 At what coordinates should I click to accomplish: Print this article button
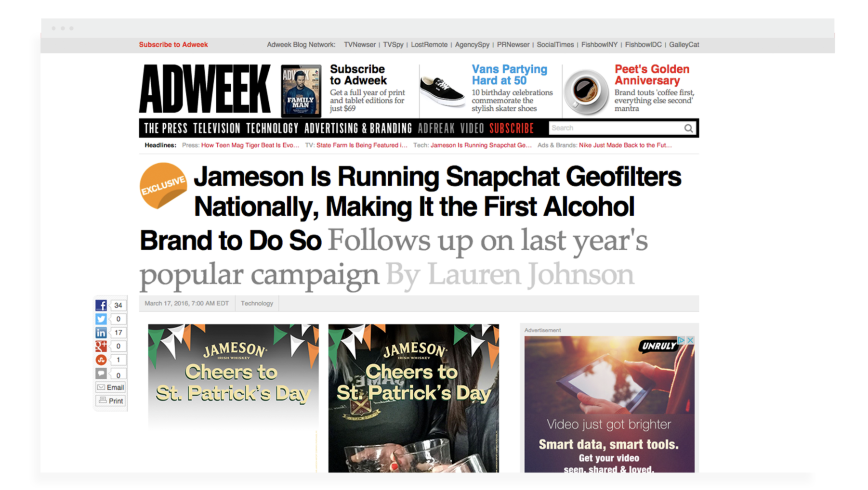[110, 401]
